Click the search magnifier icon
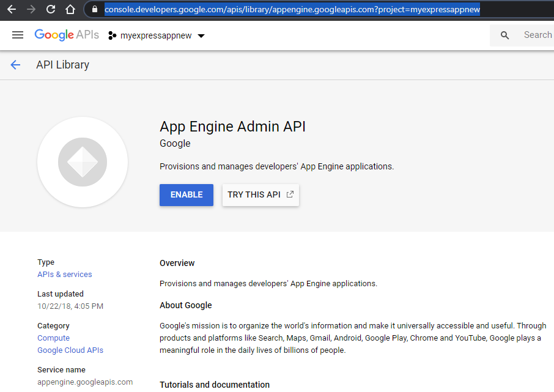This screenshot has height=392, width=554. tap(504, 35)
